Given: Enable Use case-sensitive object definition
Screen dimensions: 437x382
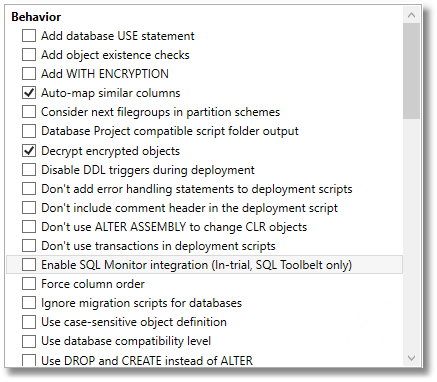Looking at the screenshot, I should click(x=29, y=322).
